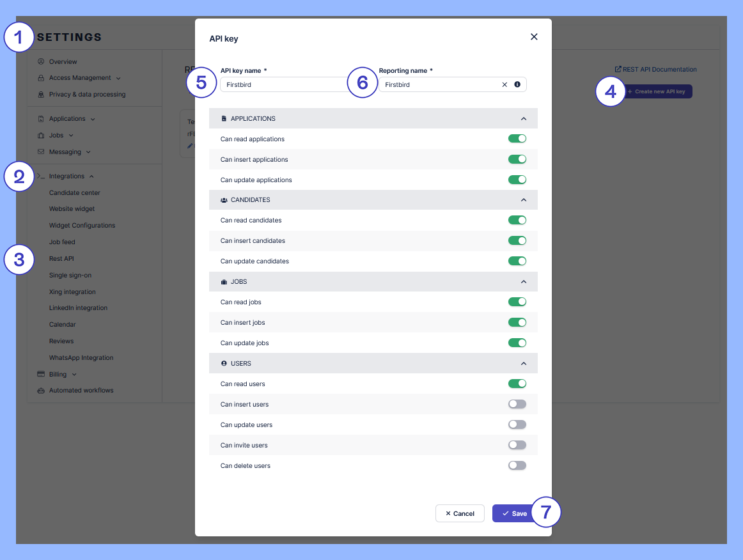The width and height of the screenshot is (743, 560).
Task: Toggle off Can update jobs
Action: tap(517, 343)
